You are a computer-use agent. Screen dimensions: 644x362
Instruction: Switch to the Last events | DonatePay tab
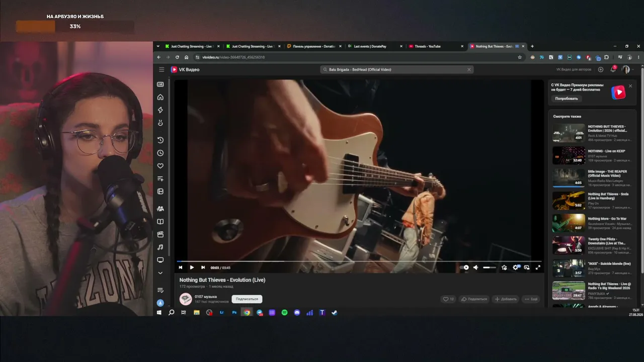(375, 46)
